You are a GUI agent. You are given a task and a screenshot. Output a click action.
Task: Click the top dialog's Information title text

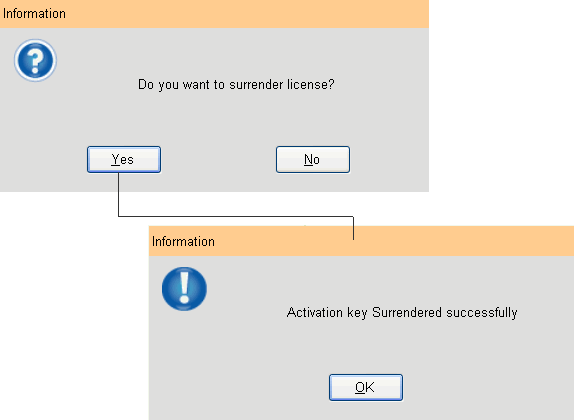coord(34,14)
